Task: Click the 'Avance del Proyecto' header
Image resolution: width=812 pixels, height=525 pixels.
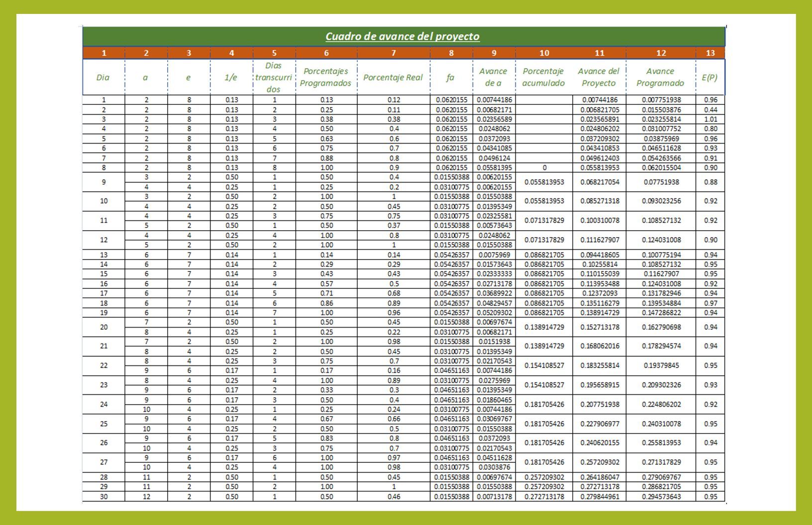Action: (599, 77)
